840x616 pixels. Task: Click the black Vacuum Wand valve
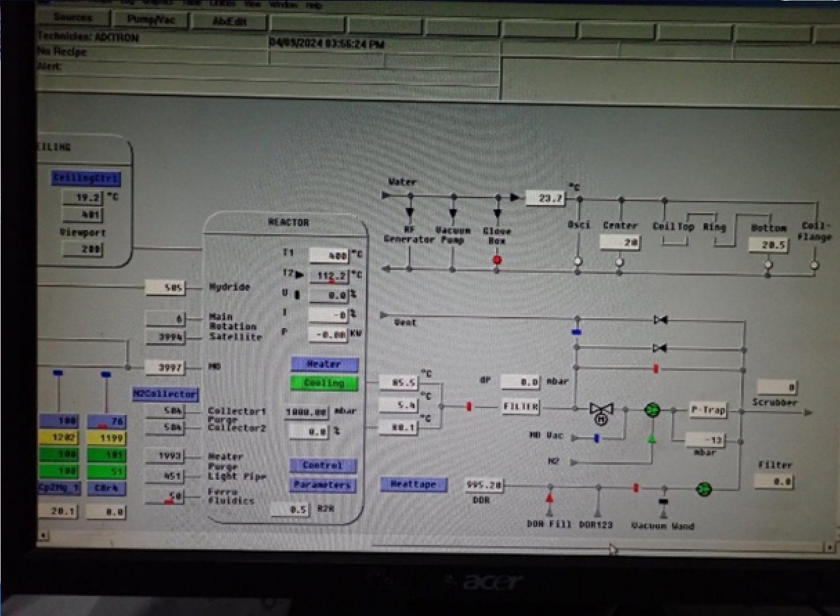pos(664,501)
